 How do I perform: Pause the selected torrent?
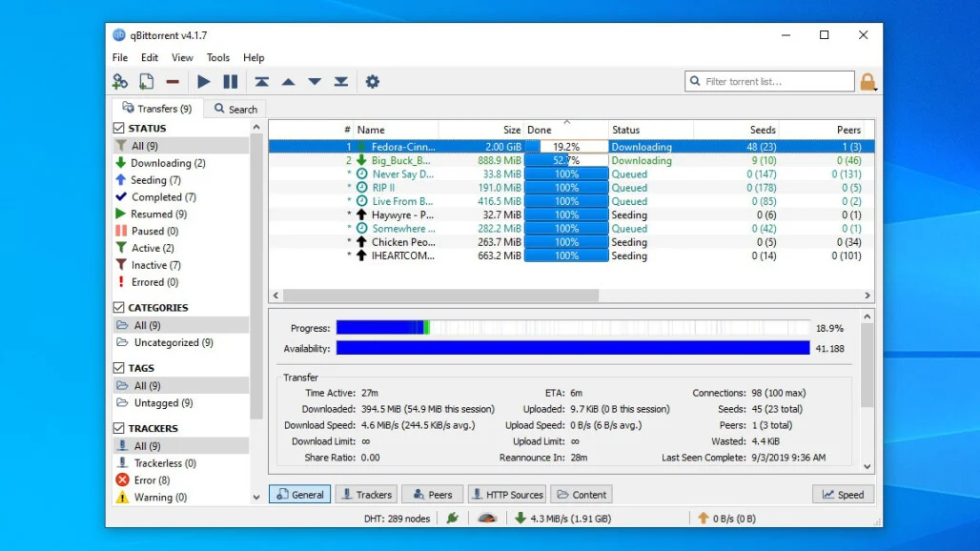[x=229, y=81]
